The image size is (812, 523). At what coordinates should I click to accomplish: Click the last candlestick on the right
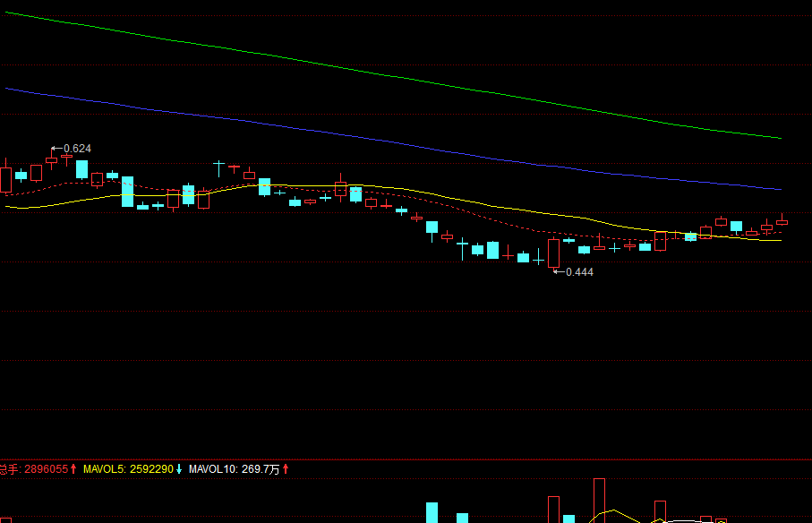782,221
